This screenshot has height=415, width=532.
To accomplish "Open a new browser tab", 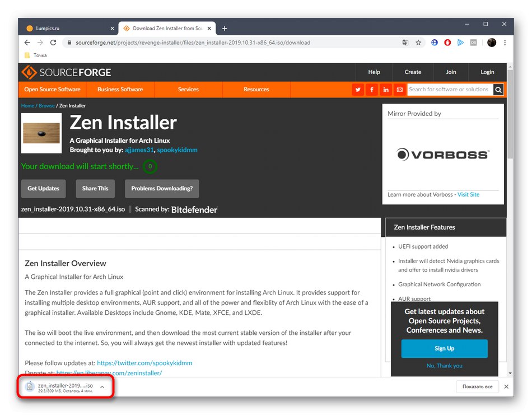I will click(224, 29).
